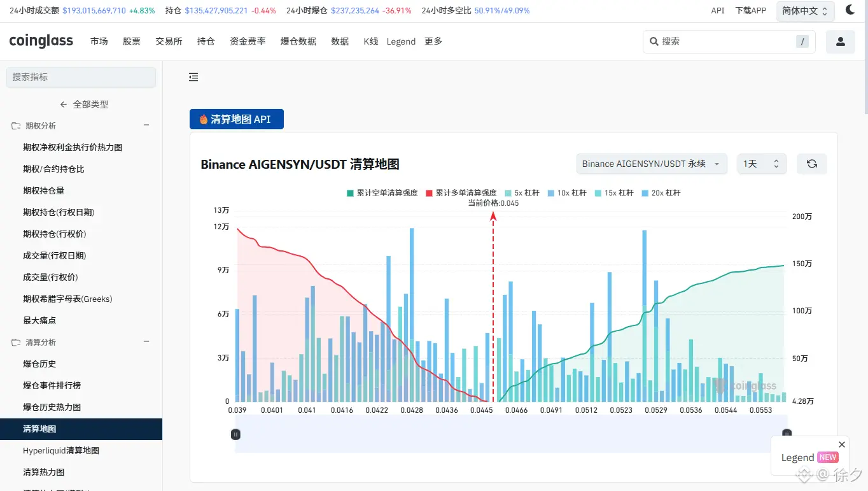Open the 简体中文 language dropdown
868x491 pixels.
pos(805,11)
